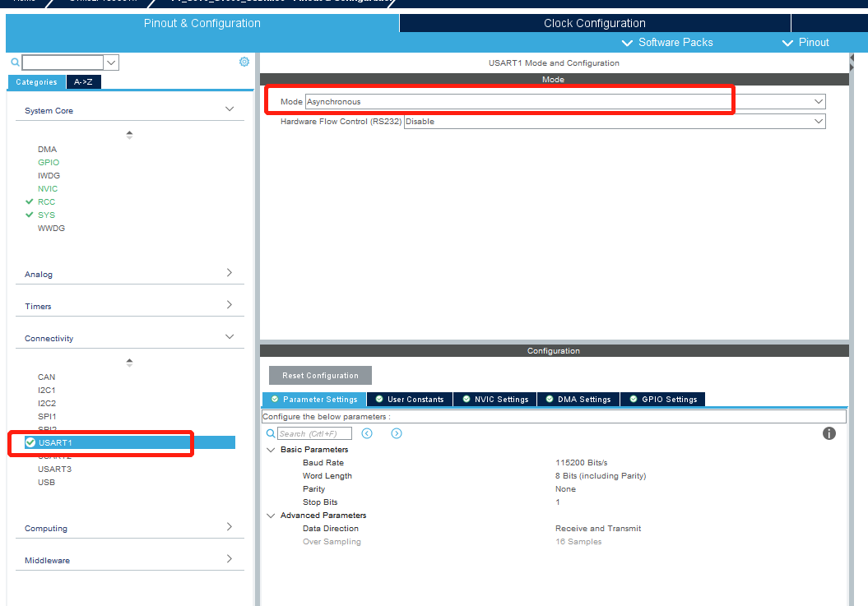
Task: Select IWDG in System Core
Action: pyautogui.click(x=49, y=175)
